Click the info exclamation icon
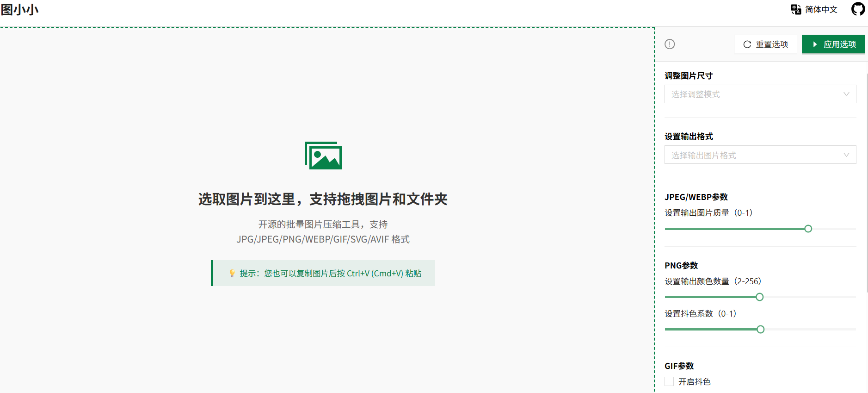Image resolution: width=868 pixels, height=393 pixels. 670,44
